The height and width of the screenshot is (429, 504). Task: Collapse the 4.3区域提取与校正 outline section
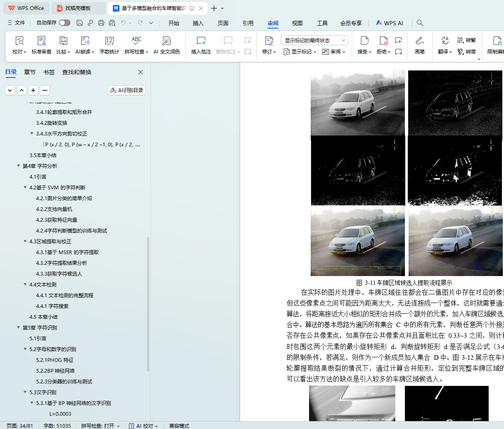pos(25,241)
